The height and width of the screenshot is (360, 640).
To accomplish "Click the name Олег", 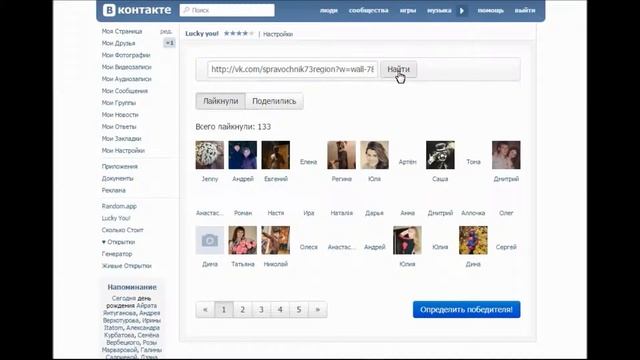I will [x=506, y=213].
